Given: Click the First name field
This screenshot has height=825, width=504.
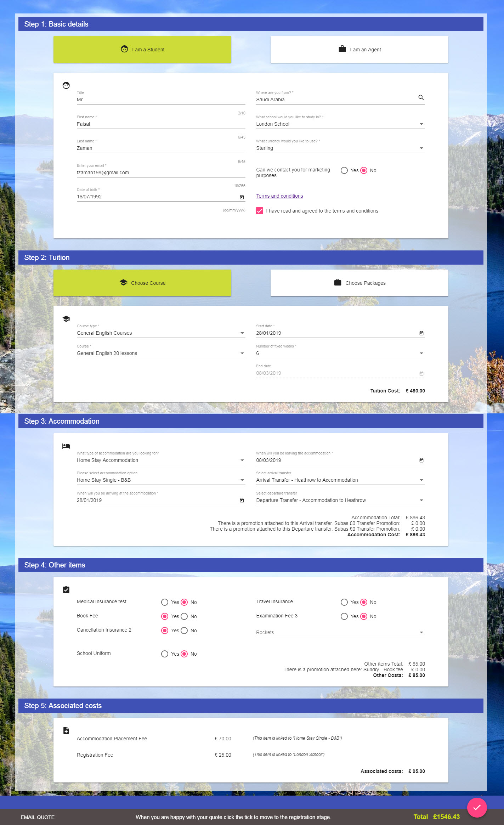Looking at the screenshot, I should 161,124.
